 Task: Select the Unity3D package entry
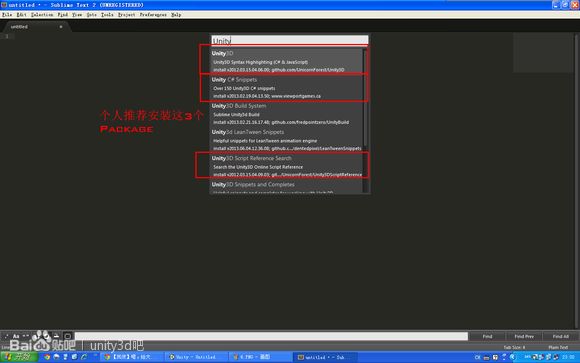tap(287, 61)
